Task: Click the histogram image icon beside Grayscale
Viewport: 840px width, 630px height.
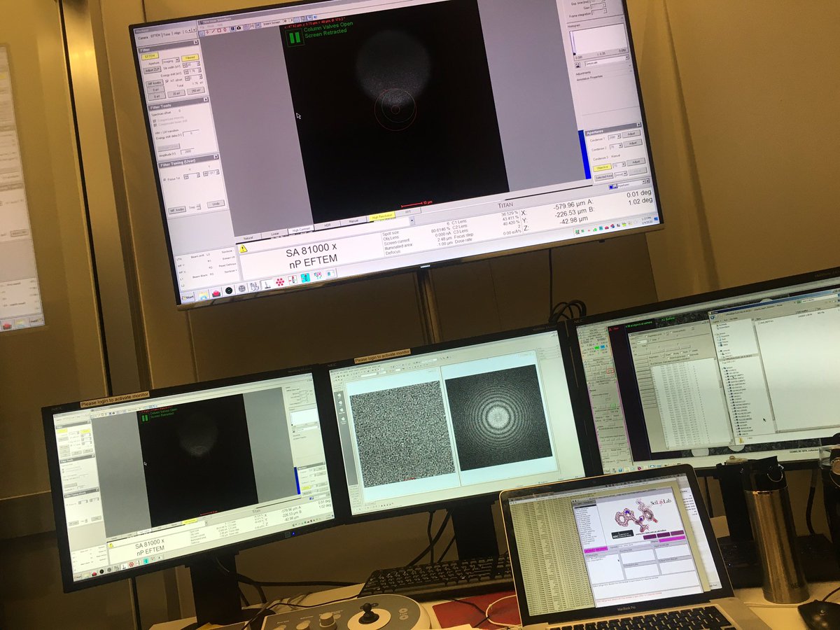Action: [x=578, y=65]
